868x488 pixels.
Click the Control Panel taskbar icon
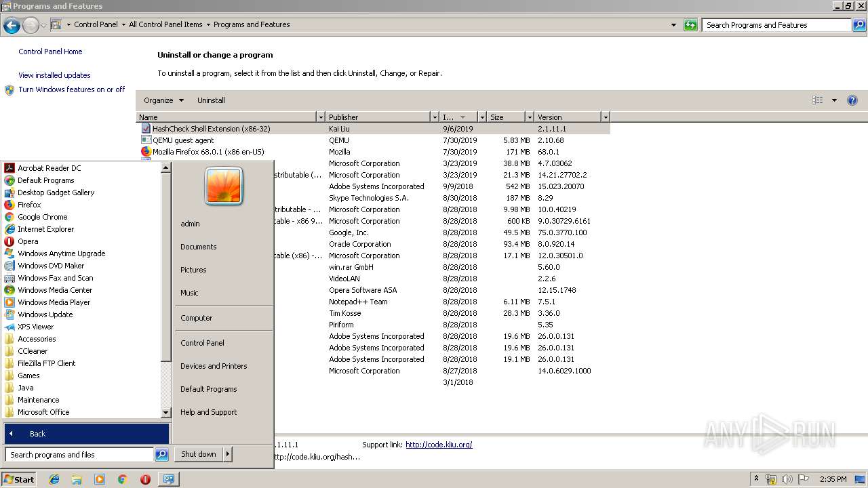[168, 479]
